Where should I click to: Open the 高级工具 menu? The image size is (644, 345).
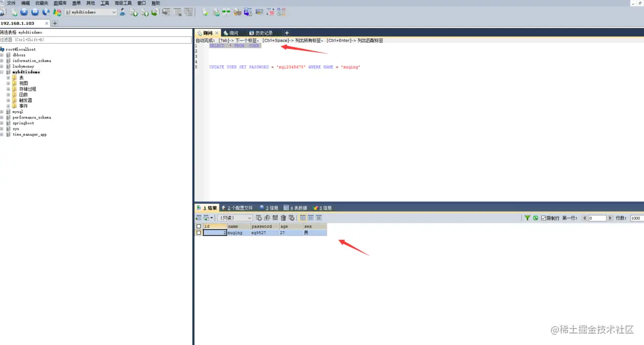[123, 3]
